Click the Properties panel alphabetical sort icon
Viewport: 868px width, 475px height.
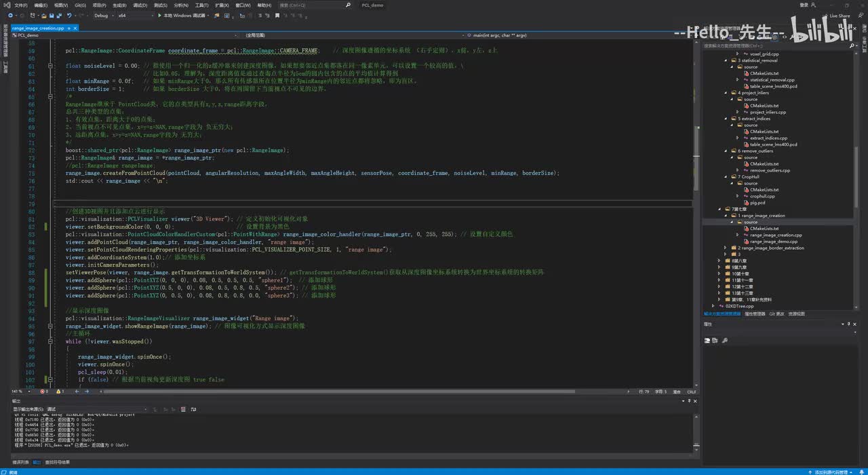pyautogui.click(x=715, y=341)
